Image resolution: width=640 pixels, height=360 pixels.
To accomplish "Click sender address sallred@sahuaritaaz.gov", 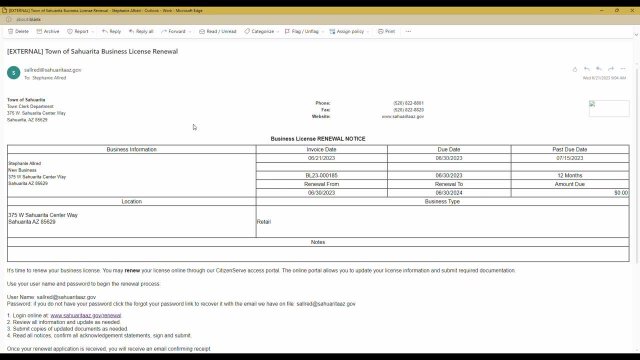I will tap(53, 70).
